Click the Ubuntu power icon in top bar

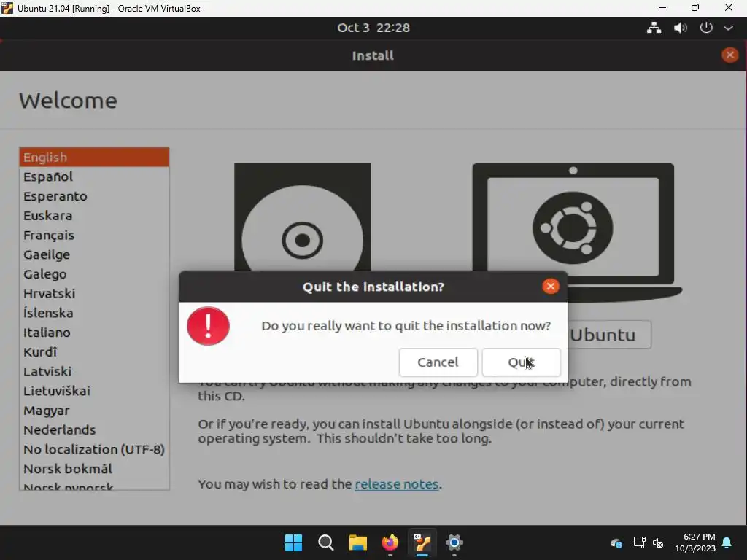pos(706,28)
